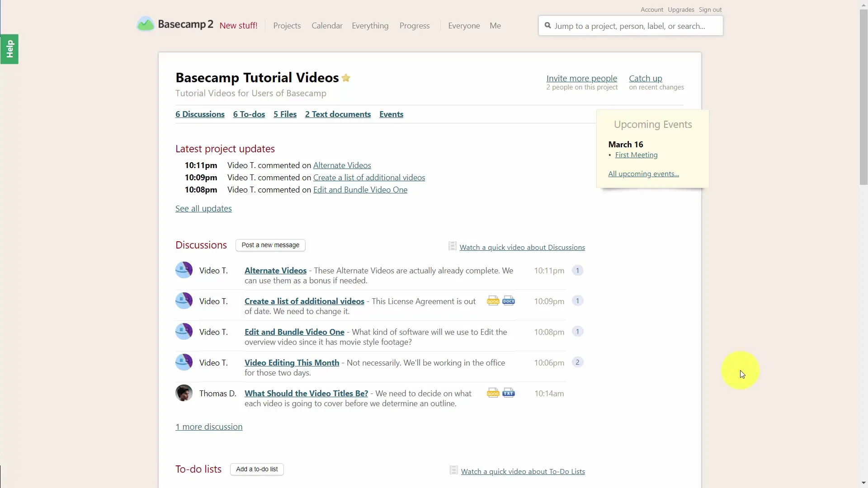Open the green Help tab

9,49
